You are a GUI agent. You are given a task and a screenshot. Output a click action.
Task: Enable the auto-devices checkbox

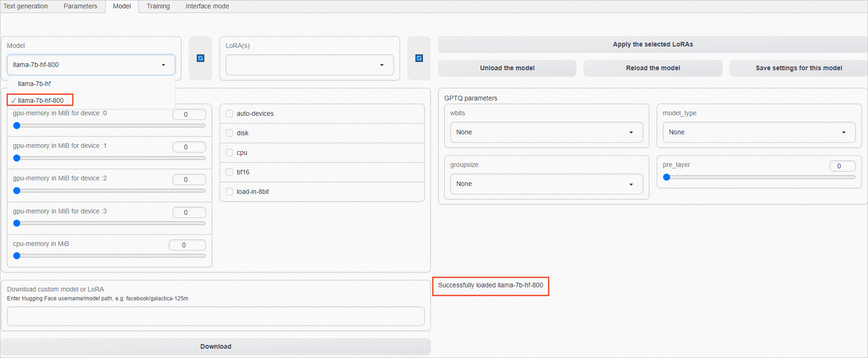pos(229,113)
